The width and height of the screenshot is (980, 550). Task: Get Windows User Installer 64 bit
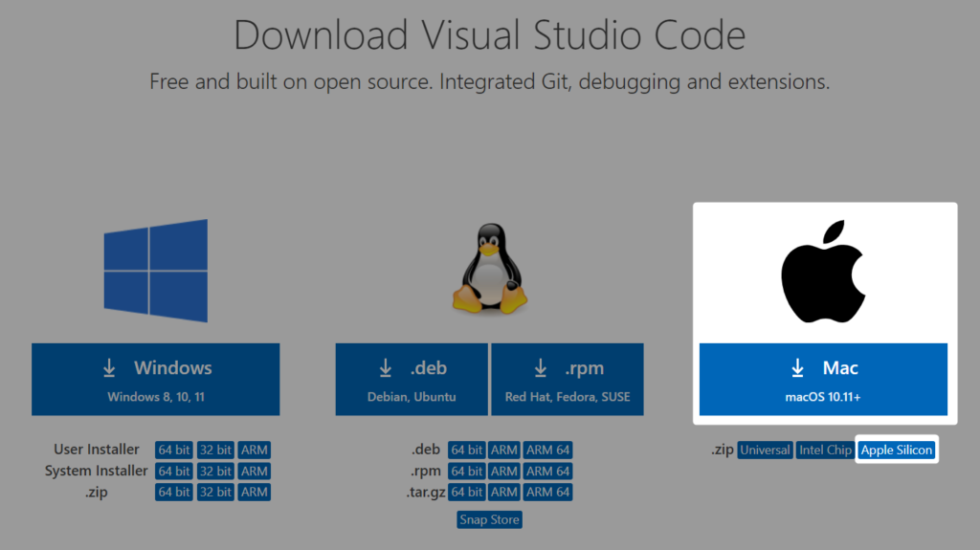pos(174,450)
